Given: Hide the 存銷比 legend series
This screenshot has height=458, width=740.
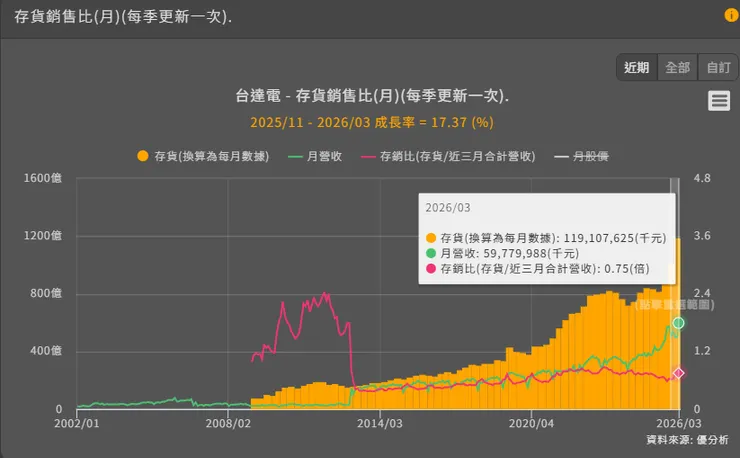Looking at the screenshot, I should [x=448, y=156].
